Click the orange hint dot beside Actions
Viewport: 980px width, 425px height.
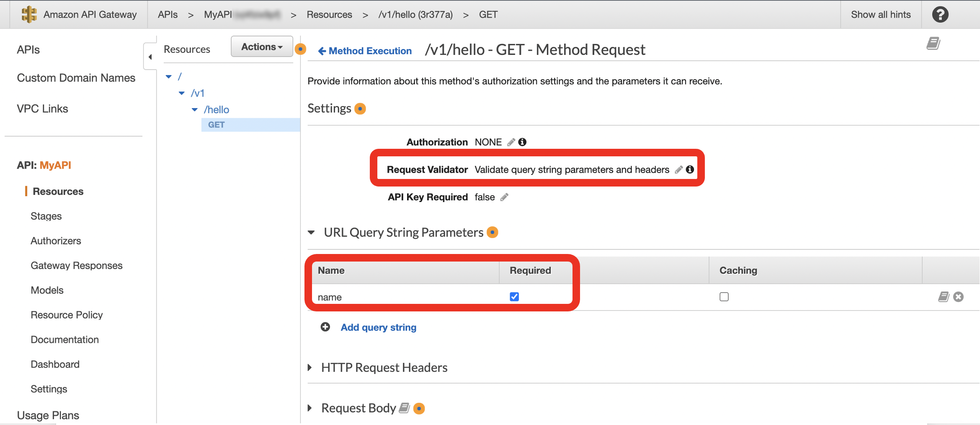tap(300, 49)
